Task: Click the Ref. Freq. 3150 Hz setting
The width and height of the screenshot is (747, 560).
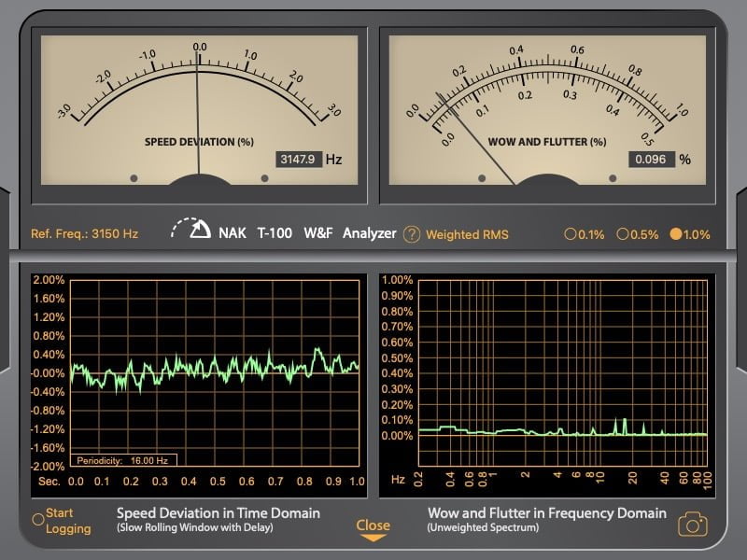Action: tap(85, 234)
